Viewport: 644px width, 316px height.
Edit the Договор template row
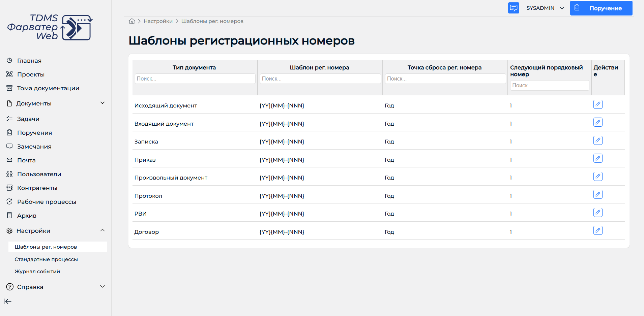[x=598, y=230]
